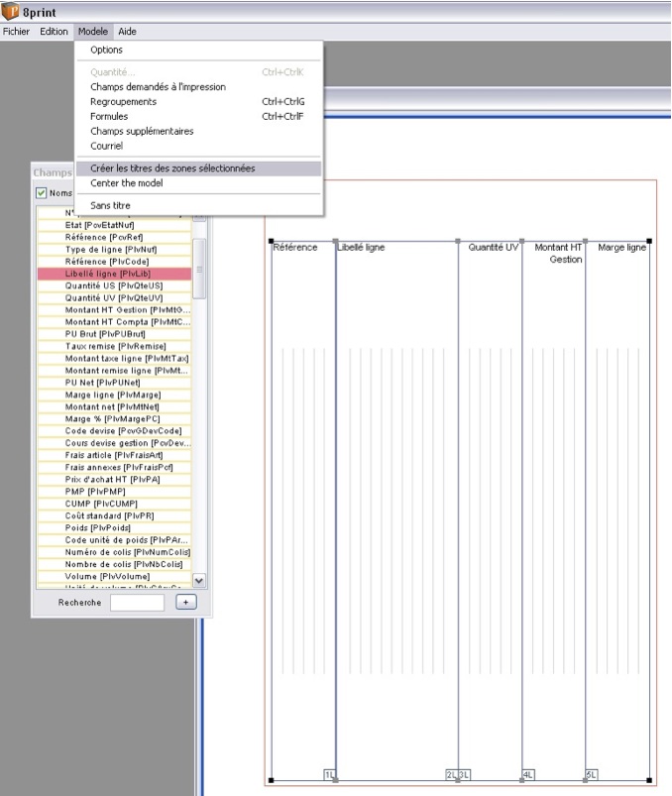Click the 1L column marker
The image size is (672, 796).
coord(329,774)
